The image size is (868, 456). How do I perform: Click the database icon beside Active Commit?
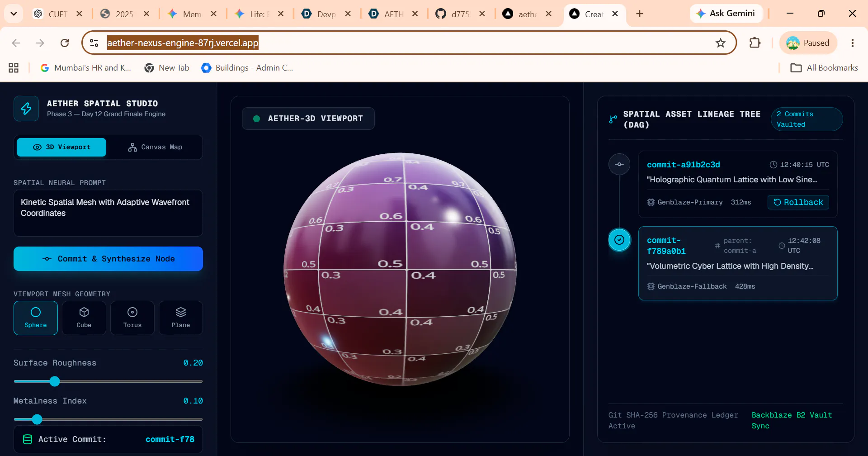coord(28,439)
